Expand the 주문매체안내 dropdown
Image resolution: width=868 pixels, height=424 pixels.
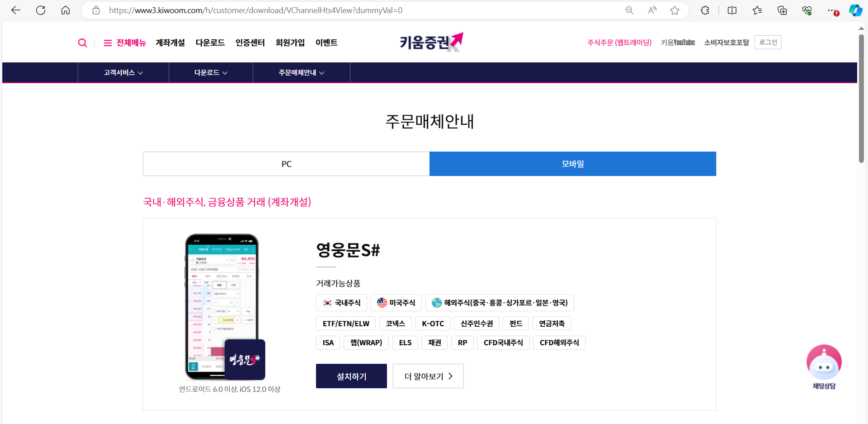pyautogui.click(x=302, y=72)
